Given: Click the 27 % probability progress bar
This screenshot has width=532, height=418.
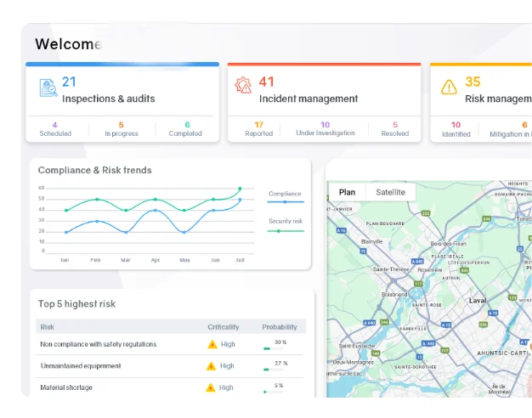Looking at the screenshot, I should click(274, 370).
